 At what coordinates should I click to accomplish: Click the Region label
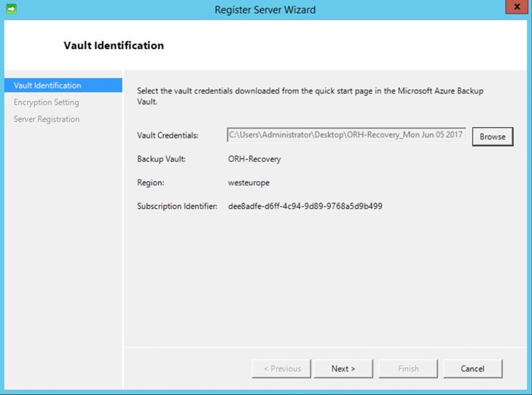[150, 183]
